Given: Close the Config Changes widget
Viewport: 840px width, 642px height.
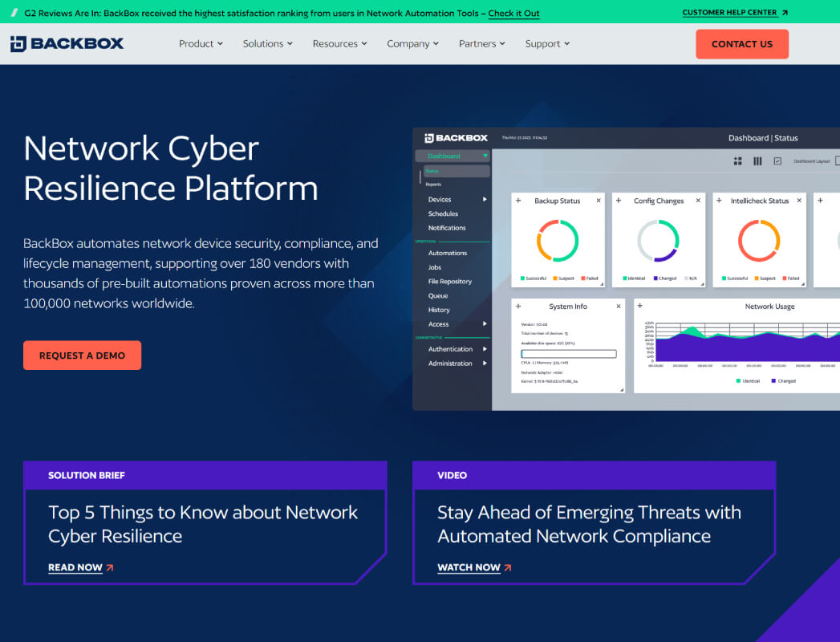Looking at the screenshot, I should click(698, 201).
